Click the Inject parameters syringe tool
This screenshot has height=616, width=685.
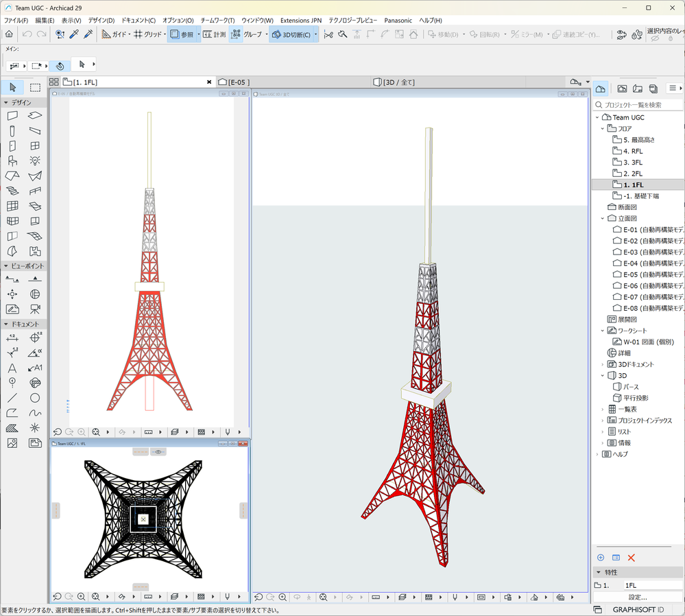[x=88, y=34]
